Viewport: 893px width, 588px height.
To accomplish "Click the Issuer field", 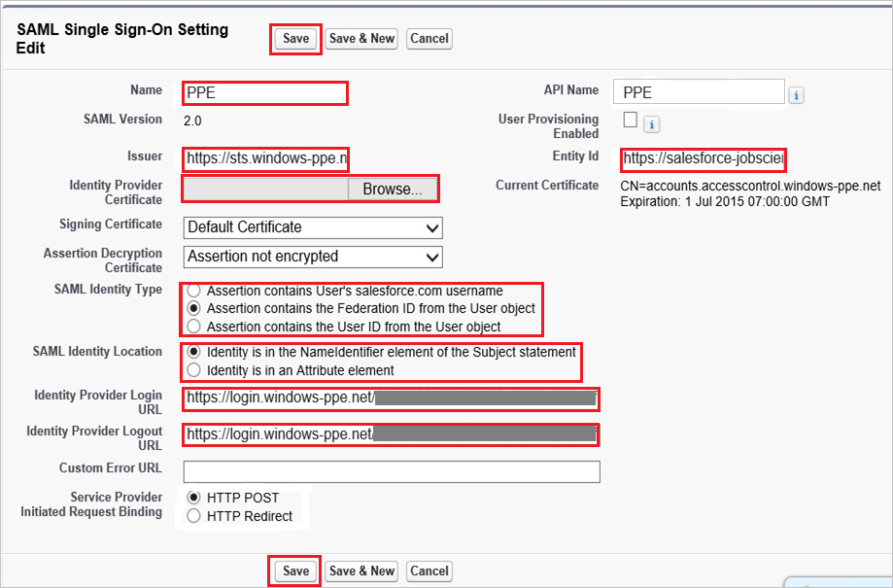I will point(262,156).
